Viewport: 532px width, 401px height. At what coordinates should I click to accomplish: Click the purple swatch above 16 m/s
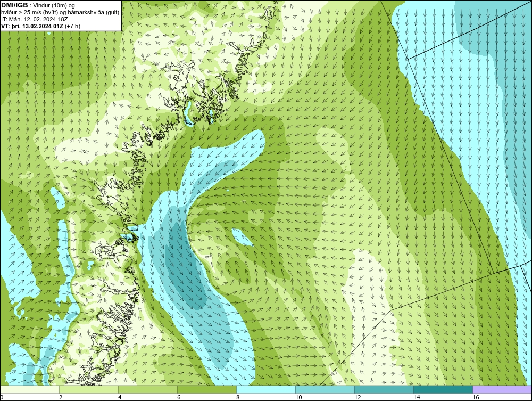(x=502, y=389)
